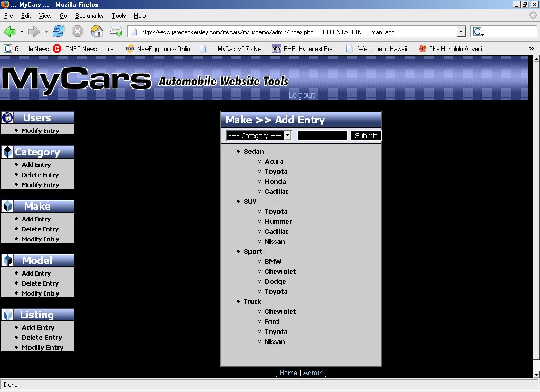Click the Forward arrow button
This screenshot has height=392, width=540.
point(34,32)
